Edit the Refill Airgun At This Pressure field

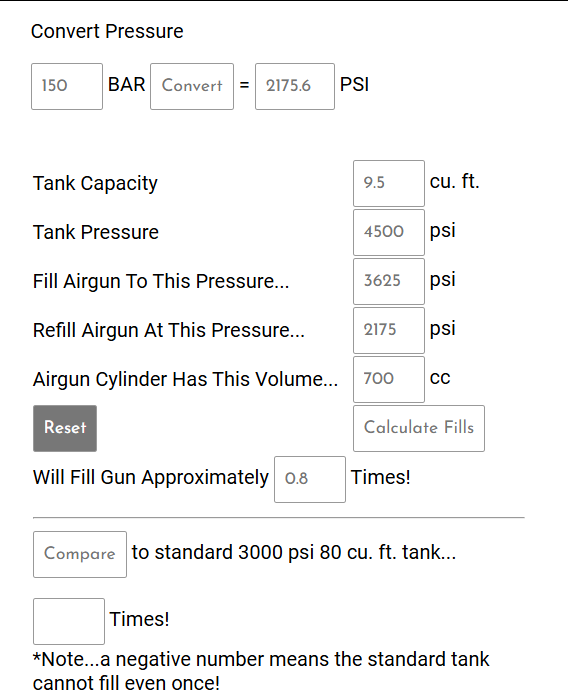coord(389,331)
